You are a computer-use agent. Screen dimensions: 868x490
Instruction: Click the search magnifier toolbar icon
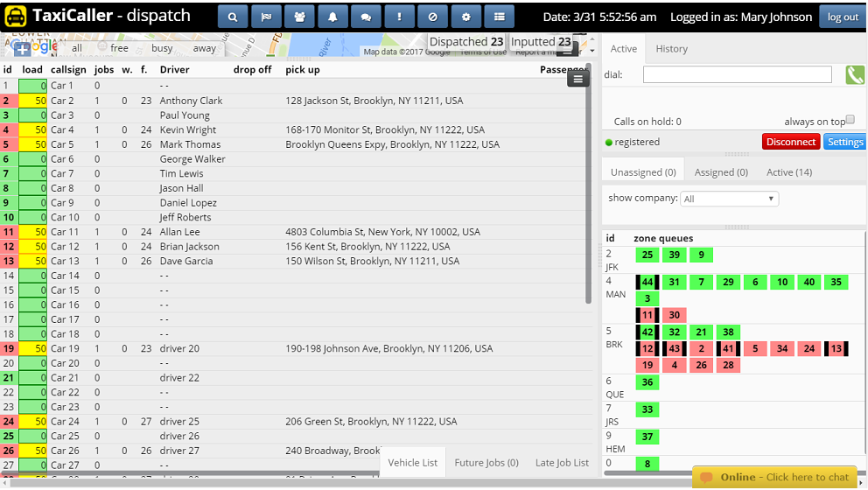coord(233,17)
